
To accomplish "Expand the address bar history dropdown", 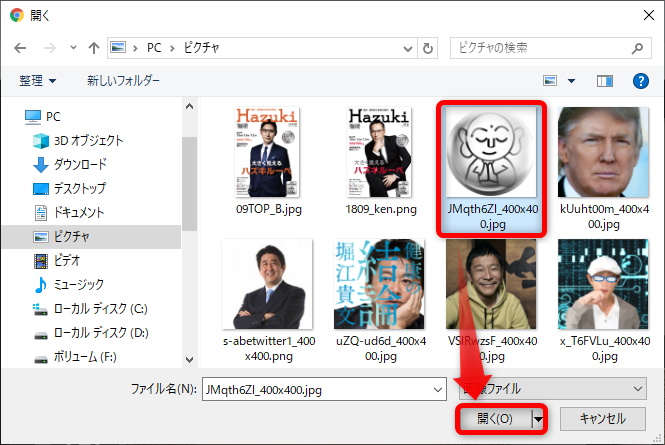I will pyautogui.click(x=407, y=47).
